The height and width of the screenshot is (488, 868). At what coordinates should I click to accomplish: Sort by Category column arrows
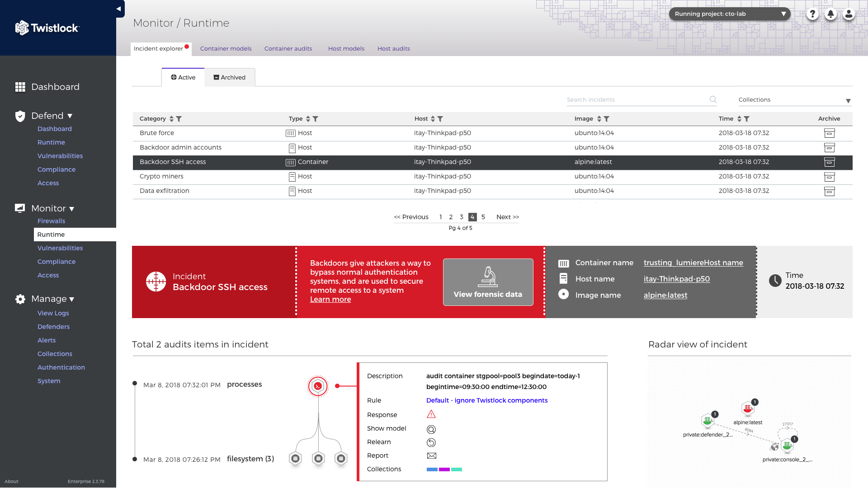171,119
